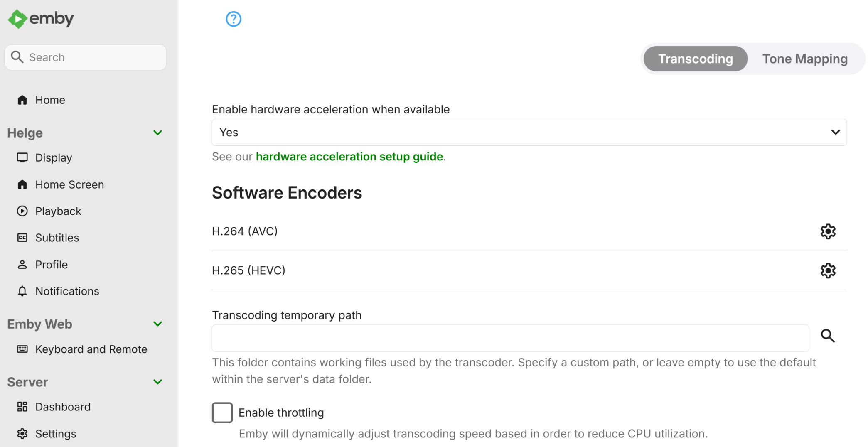Viewport: 868px width, 447px height.
Task: Select the Transcoding tab
Action: [x=695, y=59]
